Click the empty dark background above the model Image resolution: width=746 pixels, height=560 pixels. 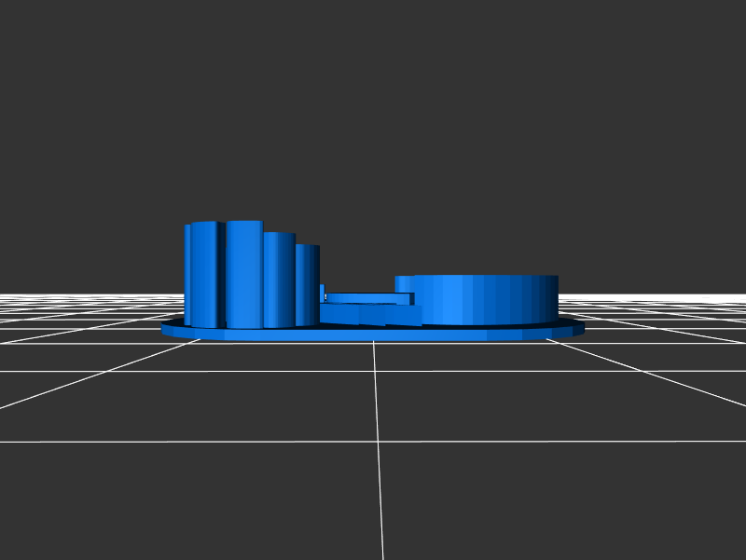pyautogui.click(x=373, y=112)
